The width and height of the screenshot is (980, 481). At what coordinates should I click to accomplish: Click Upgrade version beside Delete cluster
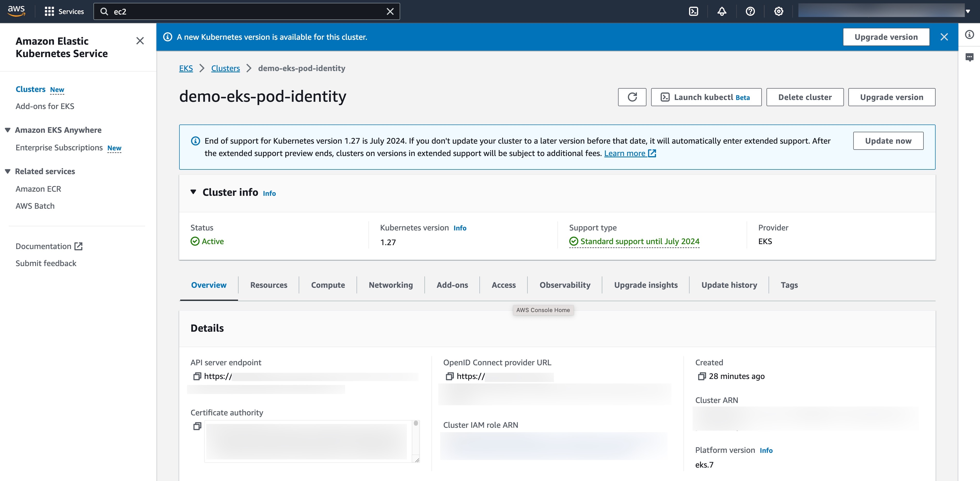tap(891, 97)
